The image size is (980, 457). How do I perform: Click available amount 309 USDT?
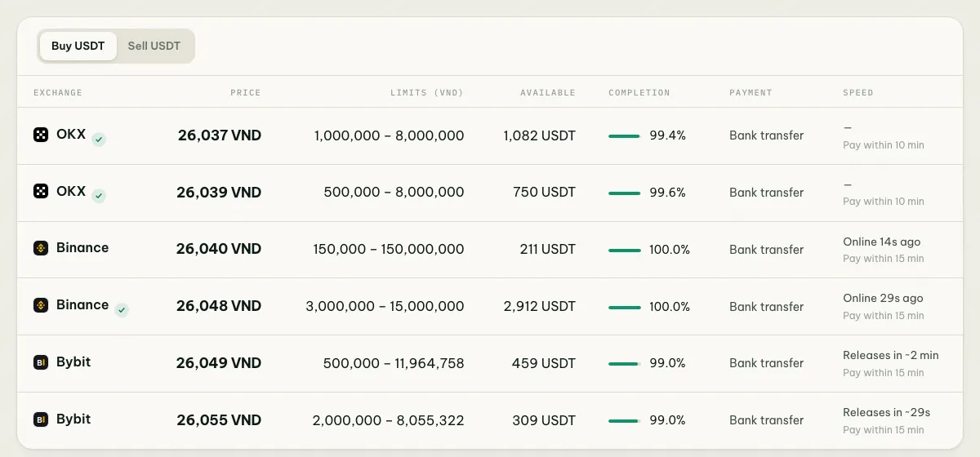pos(545,420)
